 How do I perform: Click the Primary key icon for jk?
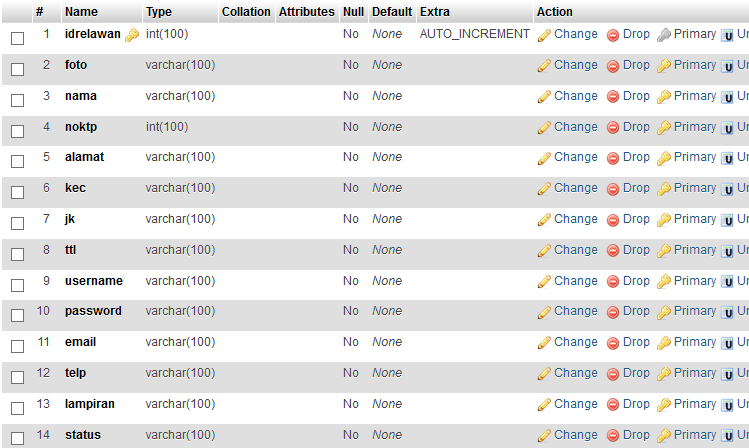[x=664, y=220]
